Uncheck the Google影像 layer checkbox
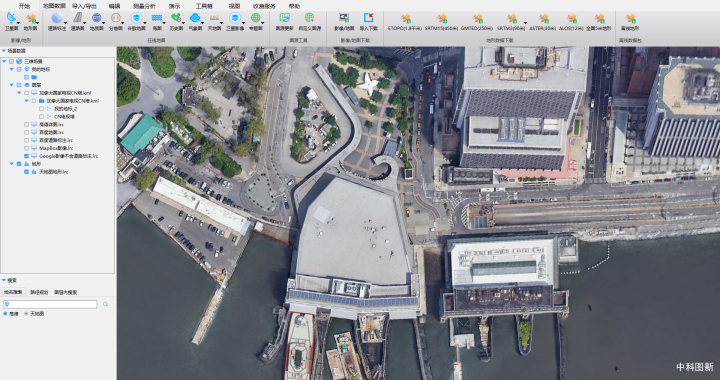The image size is (720, 380). 27,156
